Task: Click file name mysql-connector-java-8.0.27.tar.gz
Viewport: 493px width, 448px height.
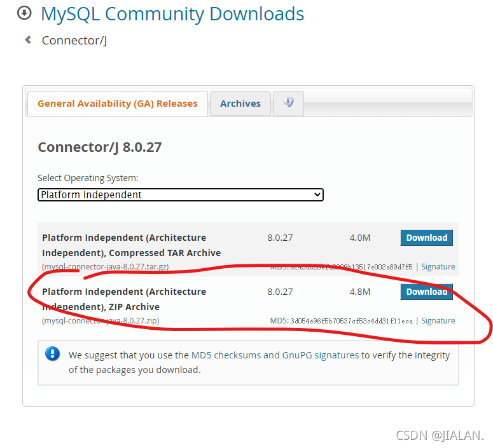Action: [x=106, y=267]
